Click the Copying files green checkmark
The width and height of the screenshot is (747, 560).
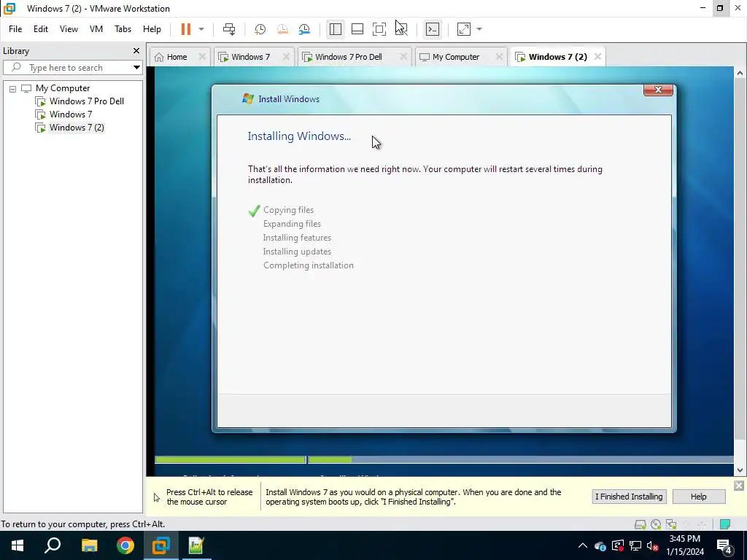pyautogui.click(x=254, y=211)
